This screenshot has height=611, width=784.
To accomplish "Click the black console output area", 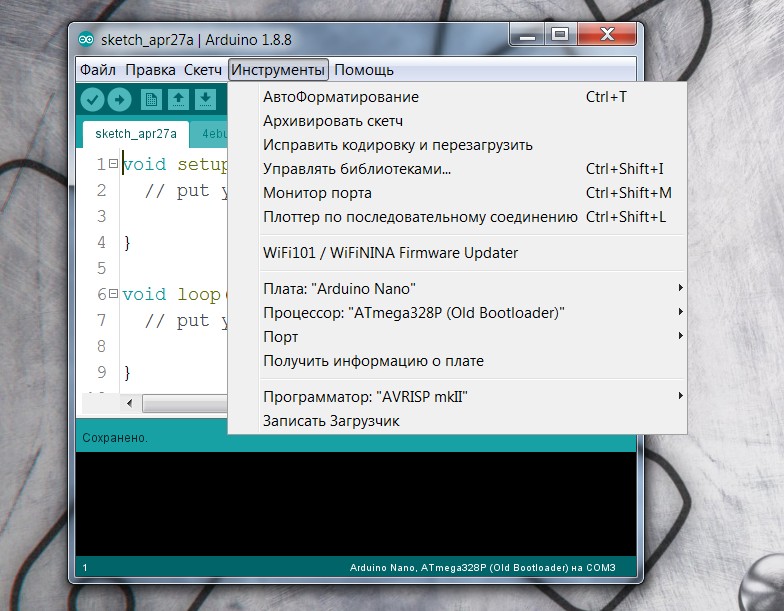I will coord(356,504).
